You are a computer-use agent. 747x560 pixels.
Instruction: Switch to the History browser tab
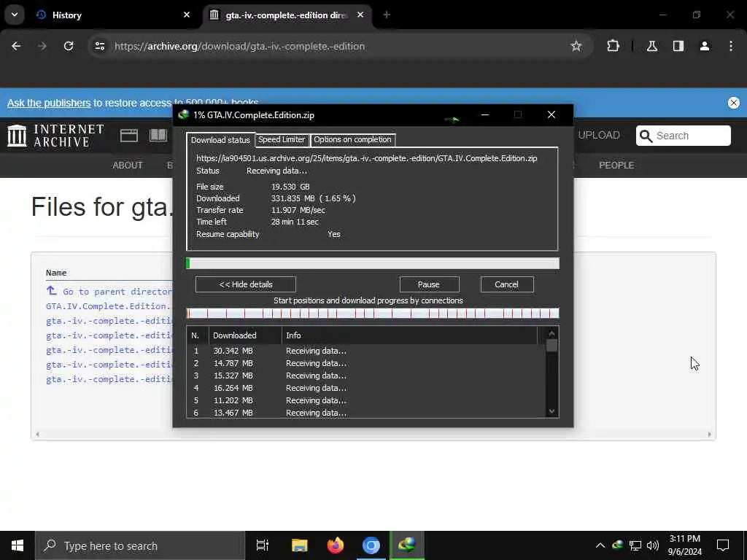click(x=113, y=15)
